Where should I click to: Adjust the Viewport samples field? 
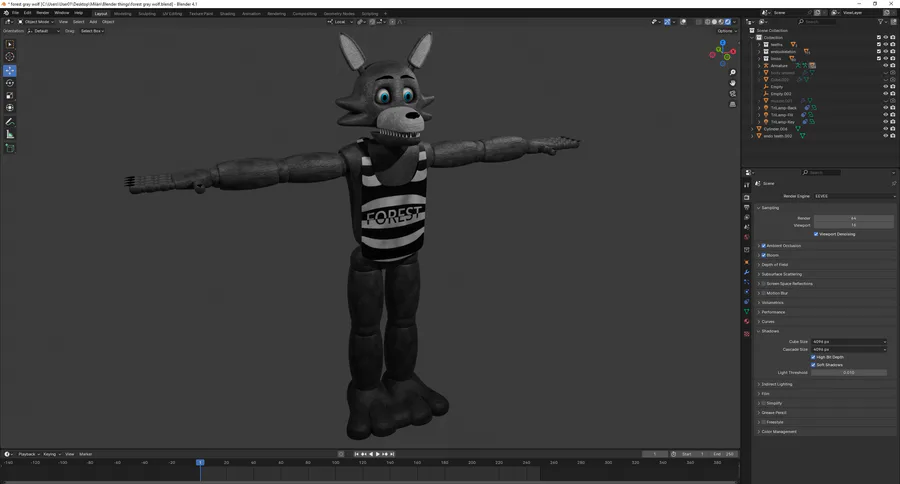[x=854, y=225]
